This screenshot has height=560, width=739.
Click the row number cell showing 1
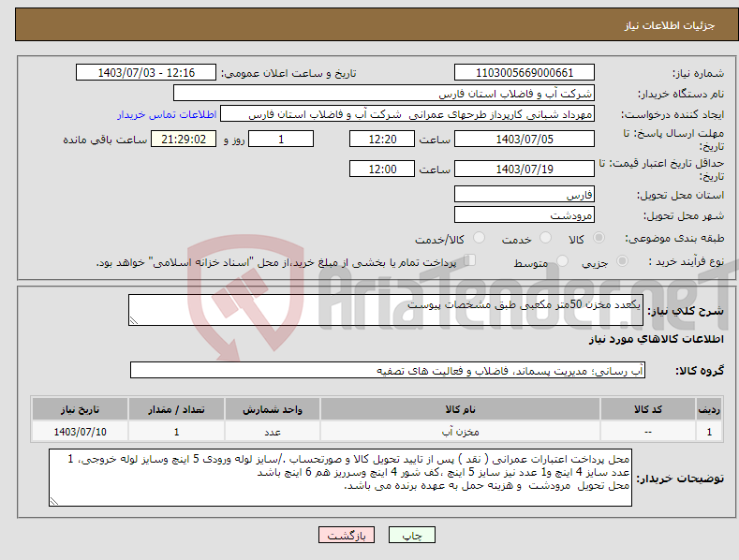tap(709, 432)
